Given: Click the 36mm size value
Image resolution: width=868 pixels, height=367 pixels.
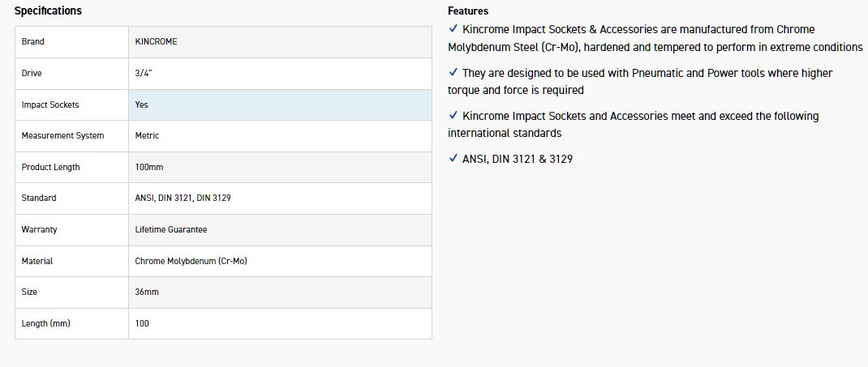Looking at the screenshot, I should coord(146,292).
